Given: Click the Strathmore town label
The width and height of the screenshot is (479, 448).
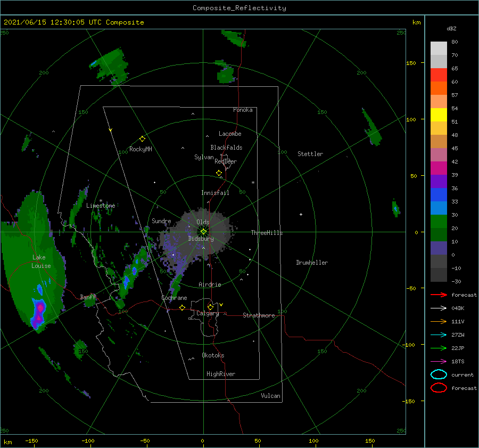Looking at the screenshot, I should coord(259,315).
